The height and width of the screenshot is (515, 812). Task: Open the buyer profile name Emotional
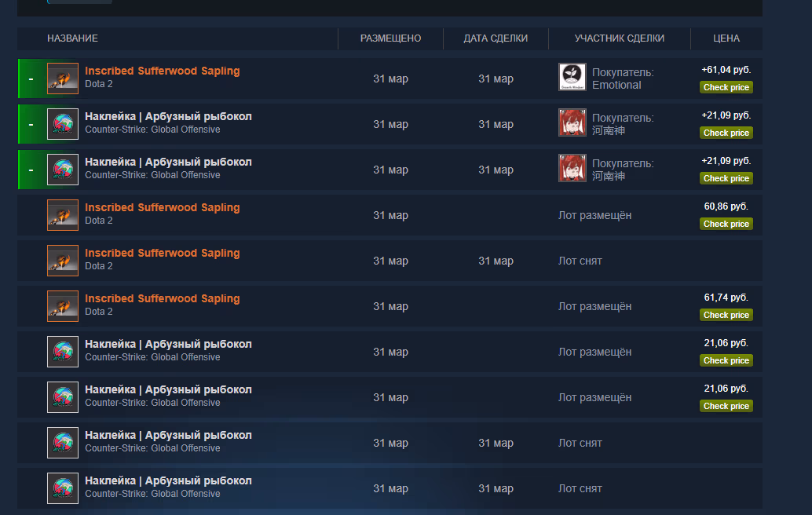(x=616, y=86)
